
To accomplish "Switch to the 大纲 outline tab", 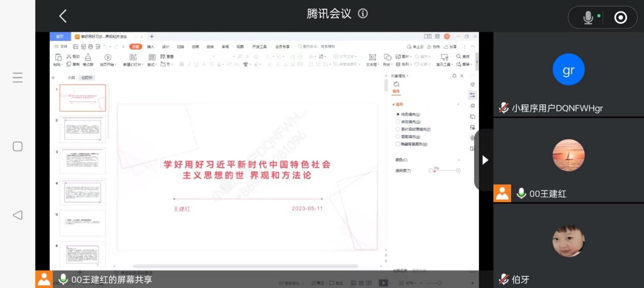I will pos(71,78).
